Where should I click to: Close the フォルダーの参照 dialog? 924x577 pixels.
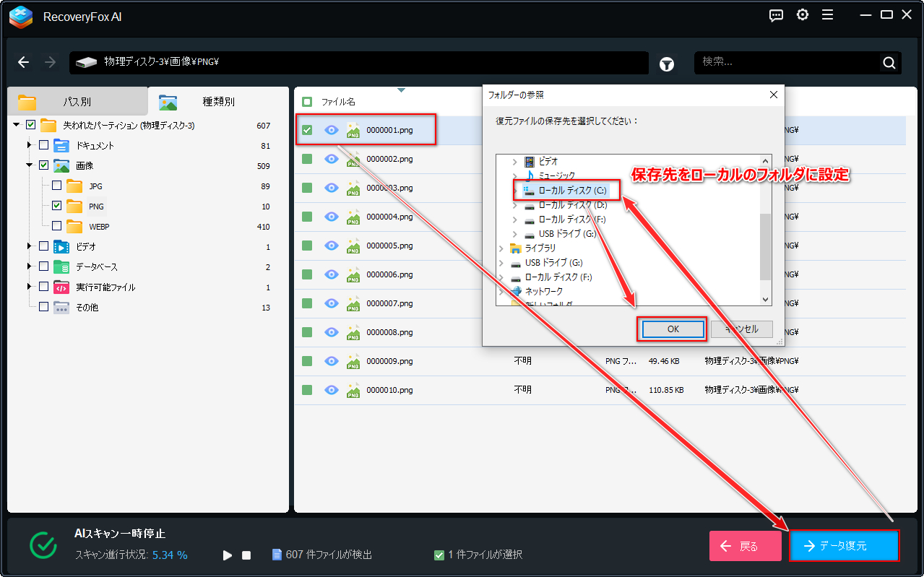point(773,95)
